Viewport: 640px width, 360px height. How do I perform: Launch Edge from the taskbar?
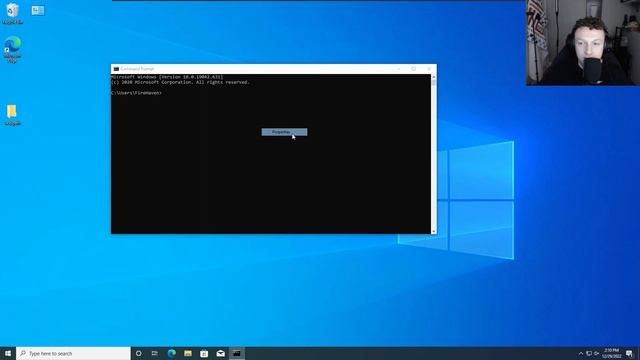(x=171, y=353)
